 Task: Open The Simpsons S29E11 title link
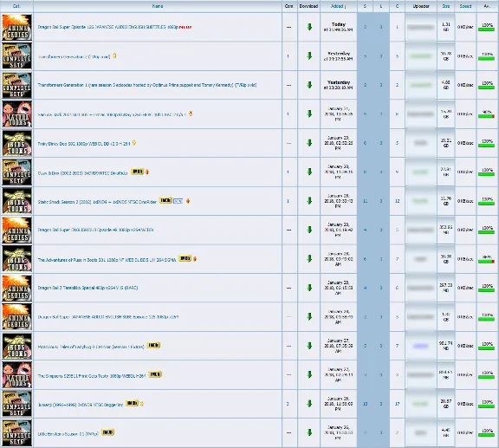click(92, 376)
